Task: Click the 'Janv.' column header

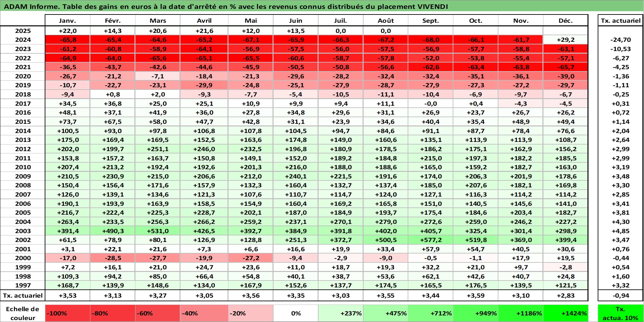Action: (67, 20)
